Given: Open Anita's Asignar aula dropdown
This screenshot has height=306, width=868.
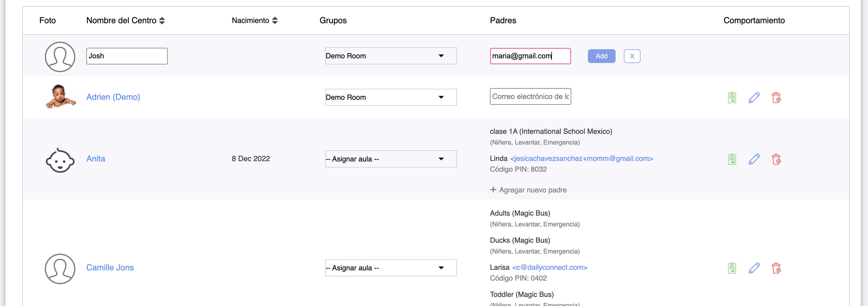Looking at the screenshot, I should (x=391, y=159).
